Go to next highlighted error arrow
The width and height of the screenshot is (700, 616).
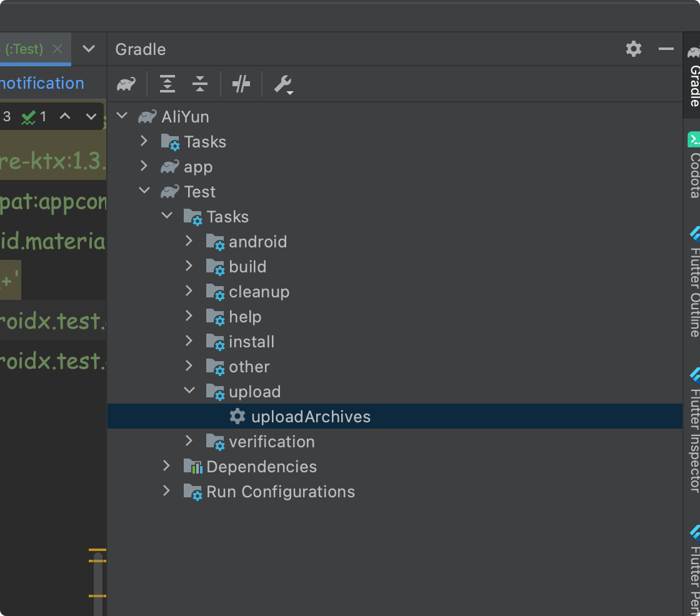tap(91, 116)
